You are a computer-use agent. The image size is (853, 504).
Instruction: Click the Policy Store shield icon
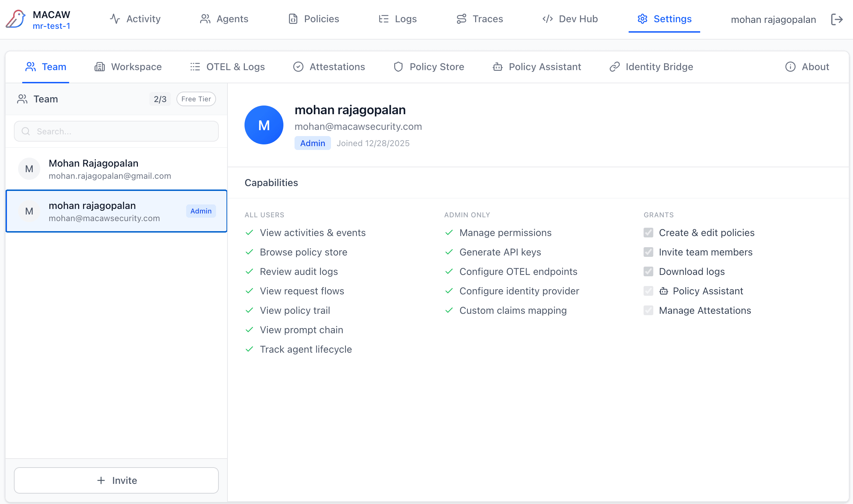398,67
